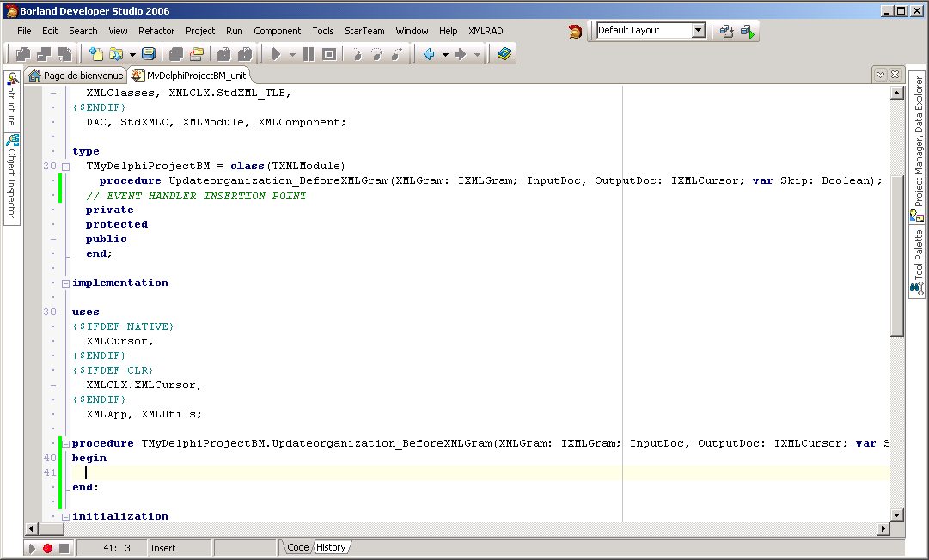
Task: Click the navigate Back arrow icon
Action: pos(429,54)
